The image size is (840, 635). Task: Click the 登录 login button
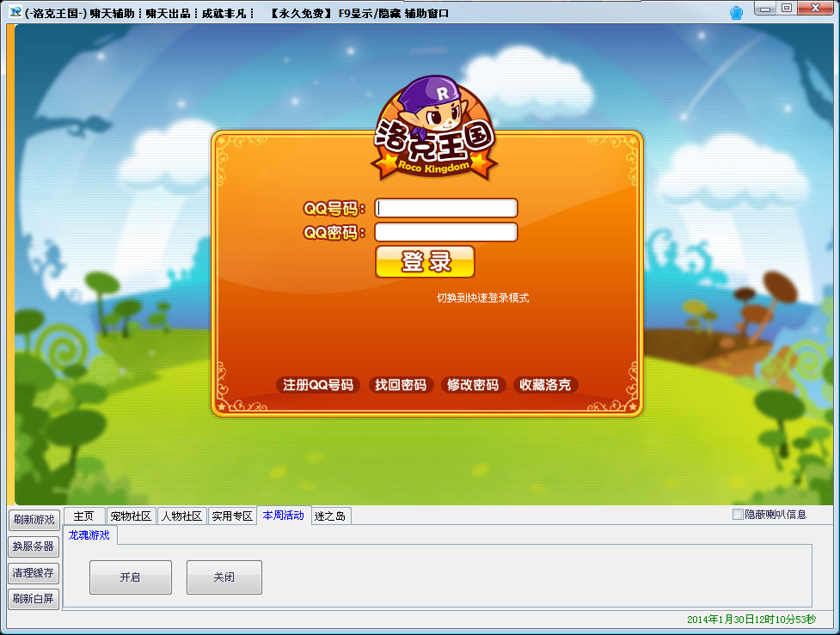pyautogui.click(x=425, y=262)
